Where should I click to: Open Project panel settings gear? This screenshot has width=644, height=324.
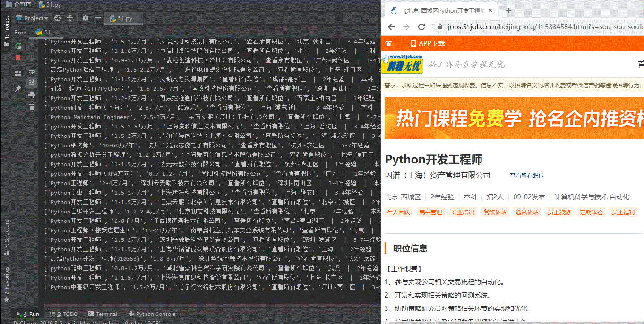85,18
